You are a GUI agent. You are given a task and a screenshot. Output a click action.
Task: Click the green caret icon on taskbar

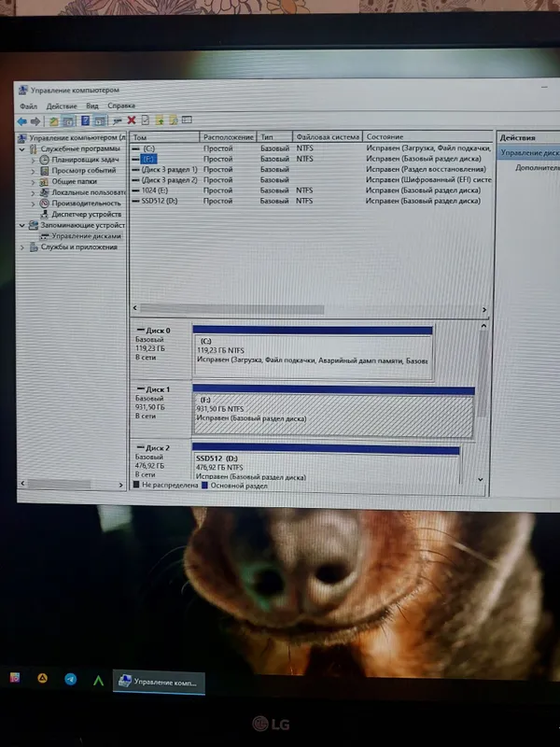point(99,681)
